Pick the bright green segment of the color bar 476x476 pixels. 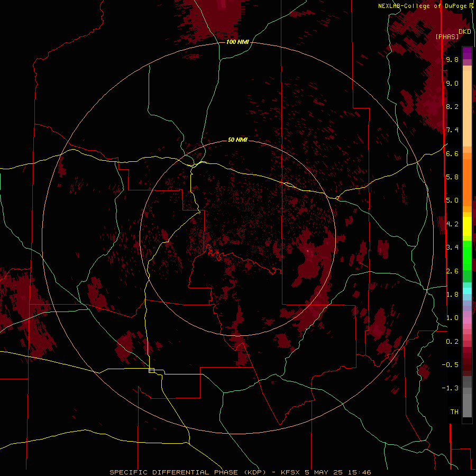pyautogui.click(x=467, y=255)
